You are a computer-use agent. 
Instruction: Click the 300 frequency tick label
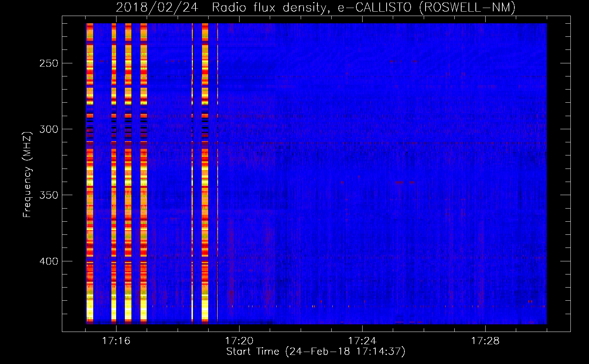coord(49,129)
